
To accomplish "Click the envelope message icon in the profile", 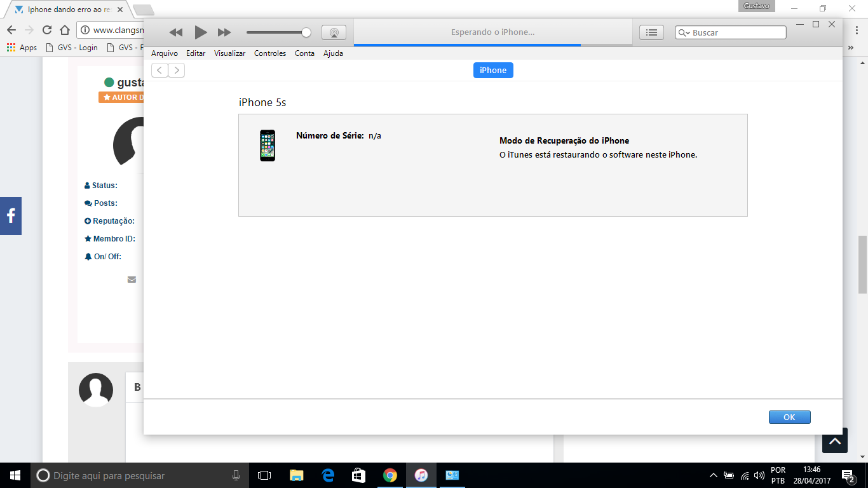I will click(132, 280).
